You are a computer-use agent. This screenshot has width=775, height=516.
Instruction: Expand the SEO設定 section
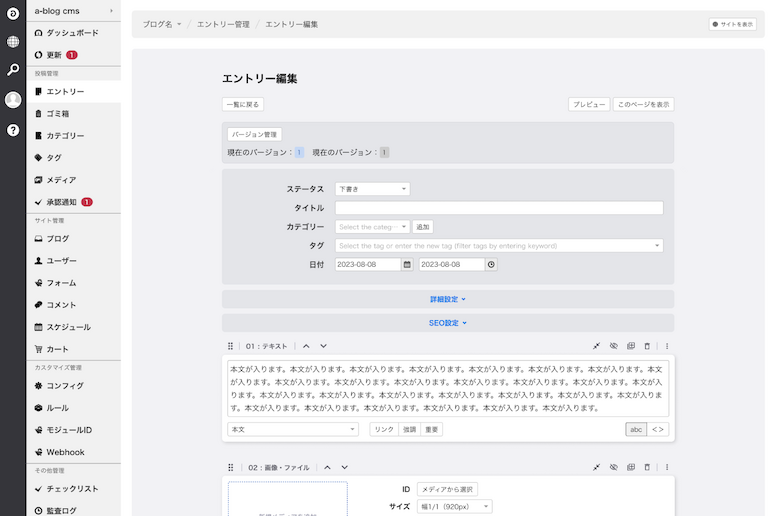pos(447,323)
